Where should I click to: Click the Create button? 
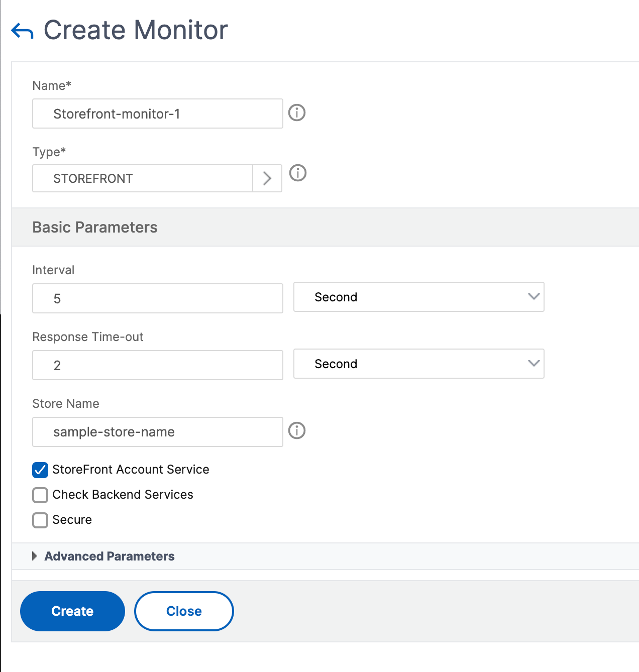tap(72, 611)
